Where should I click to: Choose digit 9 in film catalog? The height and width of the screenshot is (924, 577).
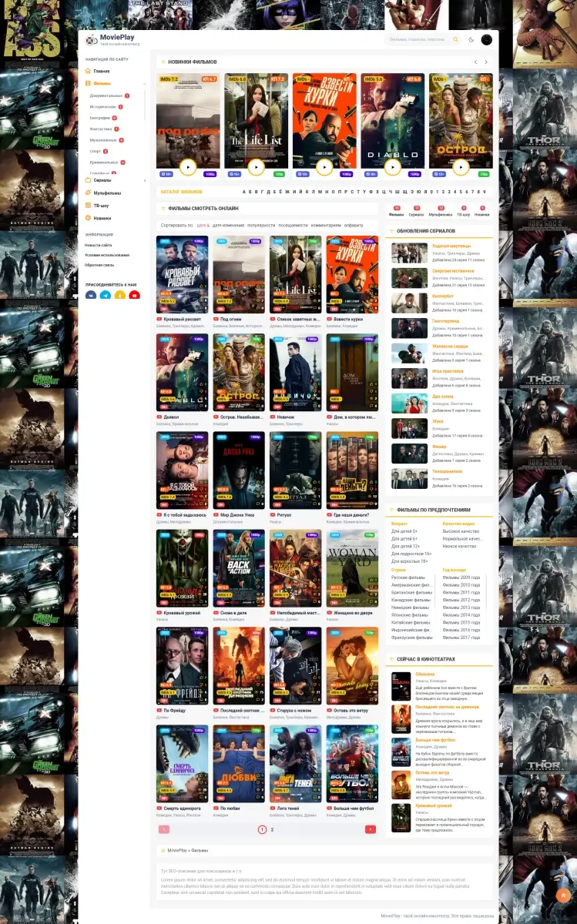pyautogui.click(x=484, y=192)
